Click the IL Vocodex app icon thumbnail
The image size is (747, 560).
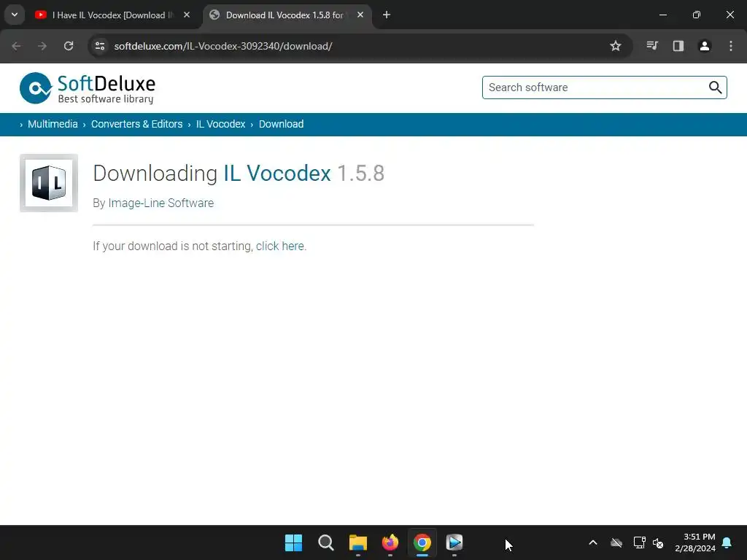[49, 183]
